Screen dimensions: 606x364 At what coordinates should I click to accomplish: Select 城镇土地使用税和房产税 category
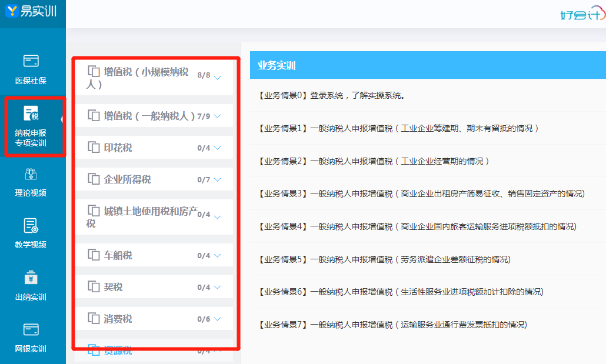pyautogui.click(x=154, y=217)
